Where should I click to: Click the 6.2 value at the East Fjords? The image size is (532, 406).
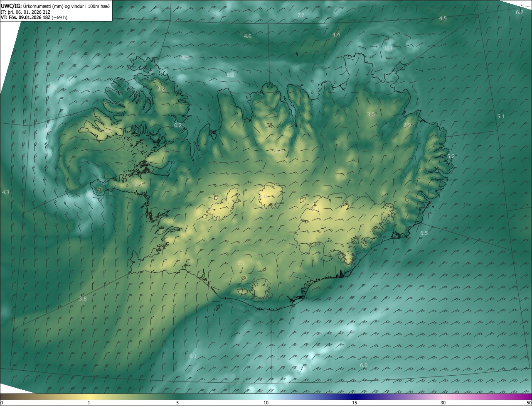coord(451,157)
